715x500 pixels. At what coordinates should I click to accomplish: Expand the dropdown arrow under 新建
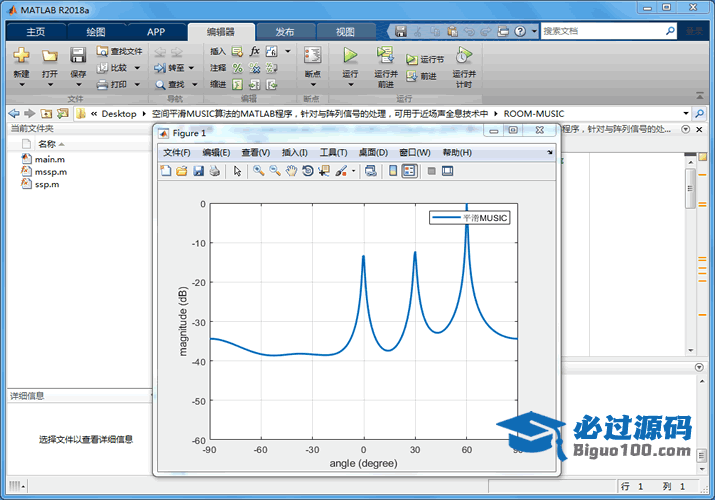(x=21, y=85)
